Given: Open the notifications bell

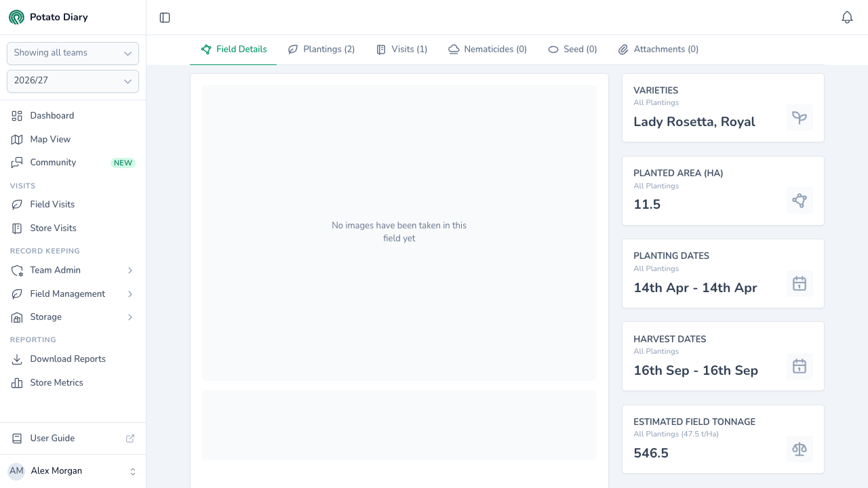Looking at the screenshot, I should click(847, 18).
